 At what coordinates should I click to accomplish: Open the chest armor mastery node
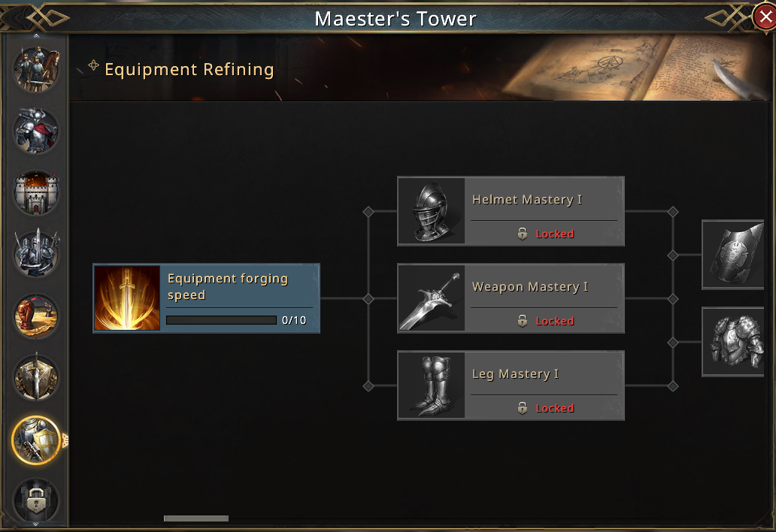(733, 342)
